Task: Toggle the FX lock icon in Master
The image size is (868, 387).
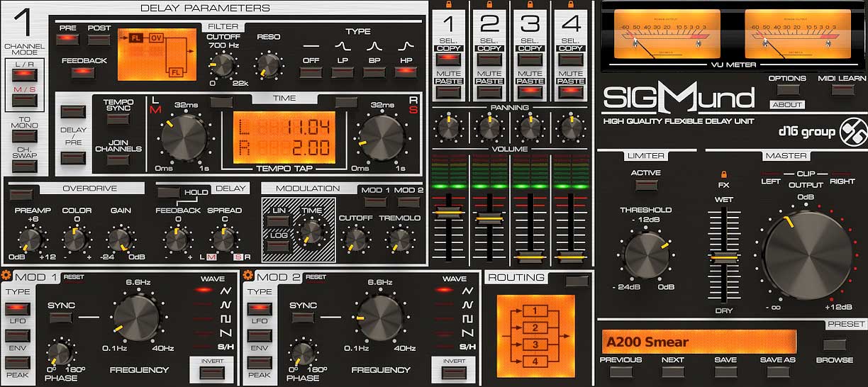Action: pos(723,174)
